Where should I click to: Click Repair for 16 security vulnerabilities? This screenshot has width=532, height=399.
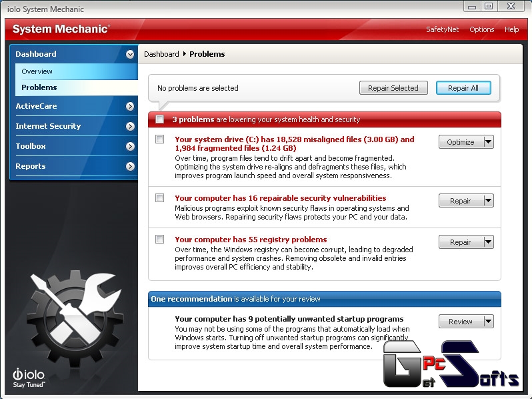pos(461,201)
